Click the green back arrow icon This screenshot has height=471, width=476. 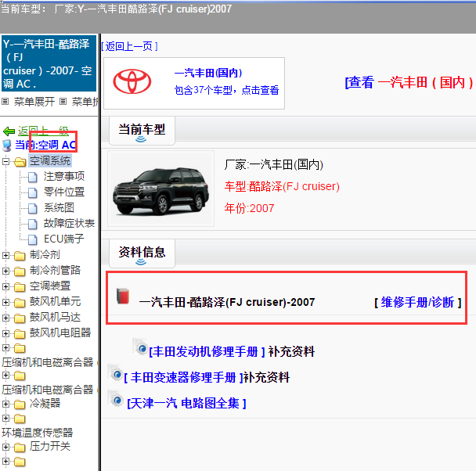[9, 131]
